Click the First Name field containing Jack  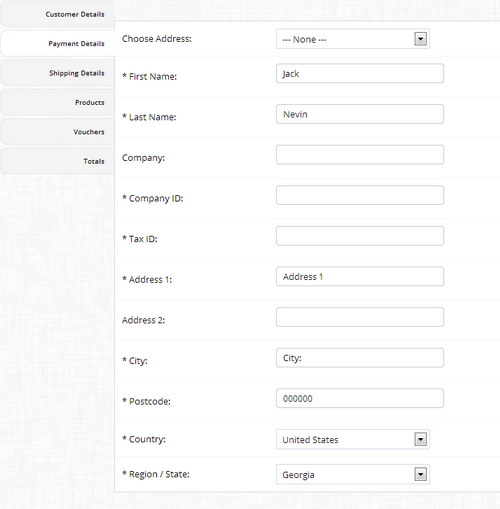coord(360,73)
